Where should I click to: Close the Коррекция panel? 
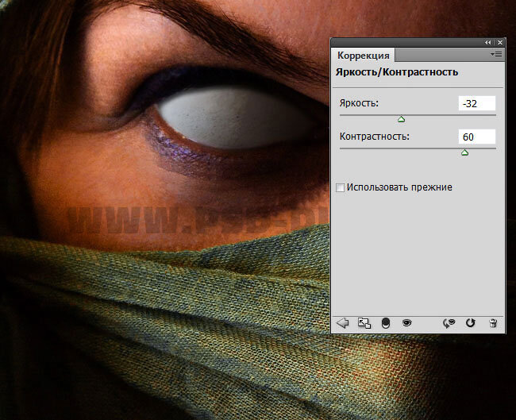point(500,42)
